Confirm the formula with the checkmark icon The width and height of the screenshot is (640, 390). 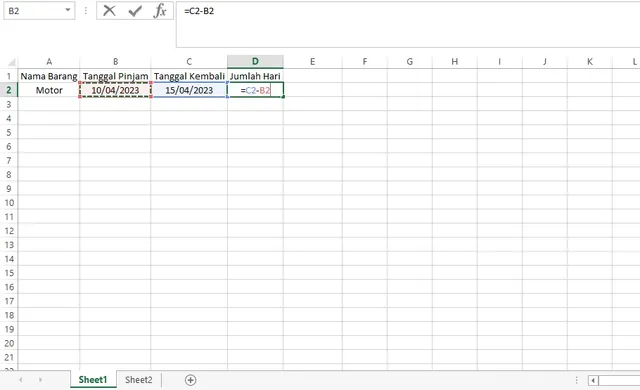point(135,11)
